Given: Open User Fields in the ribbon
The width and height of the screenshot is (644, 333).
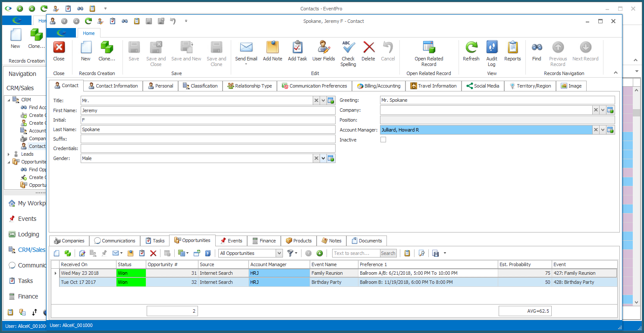Looking at the screenshot, I should click(324, 51).
